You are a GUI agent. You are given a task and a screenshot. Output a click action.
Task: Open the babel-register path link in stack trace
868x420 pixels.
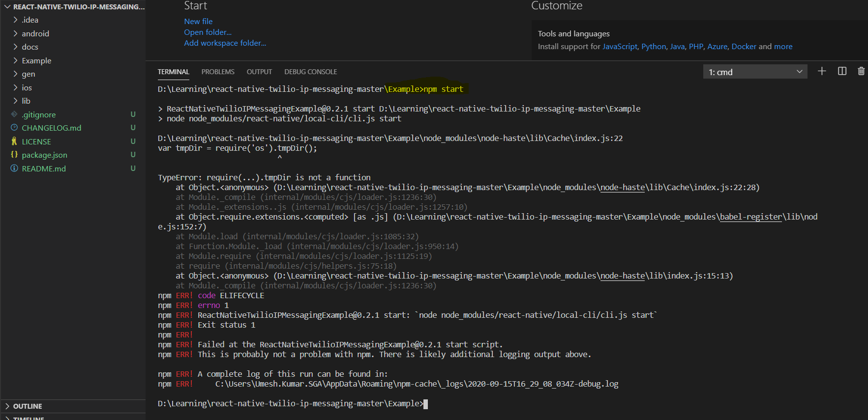pyautogui.click(x=750, y=217)
